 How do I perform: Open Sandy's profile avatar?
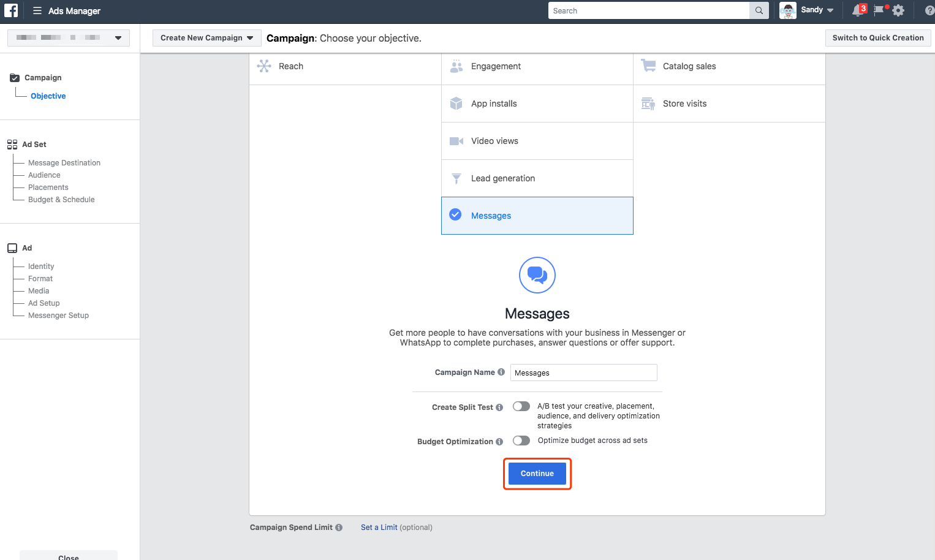788,10
